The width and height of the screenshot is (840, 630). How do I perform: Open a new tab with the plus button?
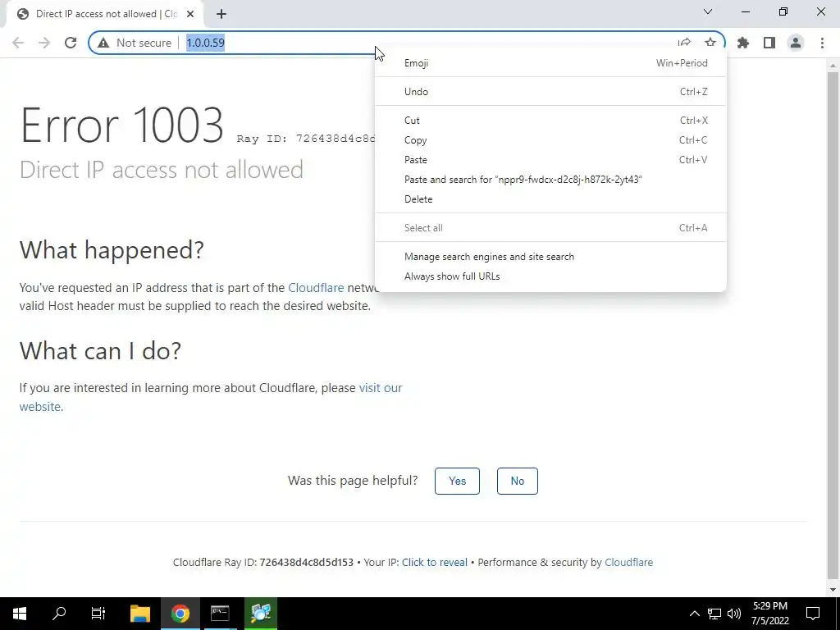221,14
